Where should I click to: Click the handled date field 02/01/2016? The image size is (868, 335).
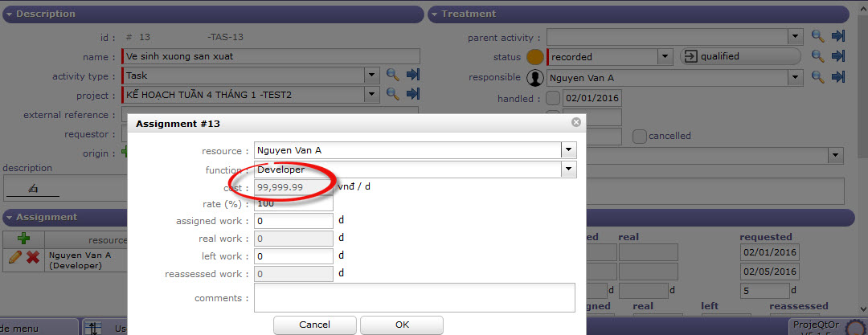(592, 99)
